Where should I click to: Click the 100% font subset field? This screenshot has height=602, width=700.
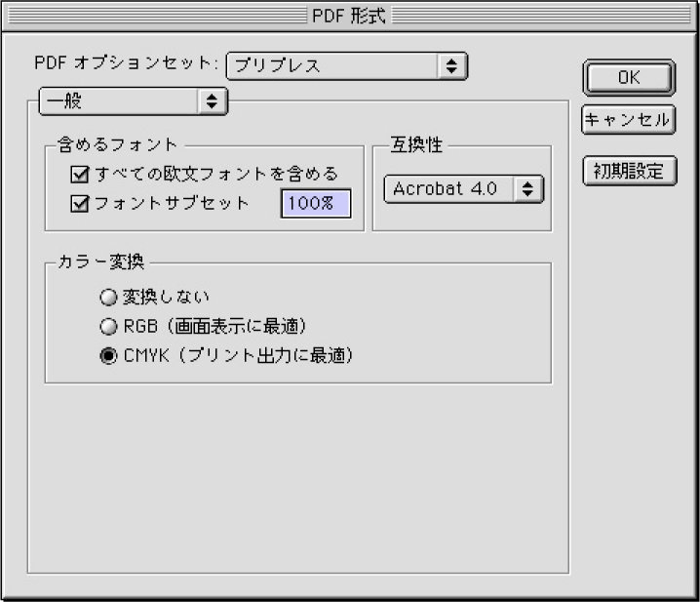(316, 204)
